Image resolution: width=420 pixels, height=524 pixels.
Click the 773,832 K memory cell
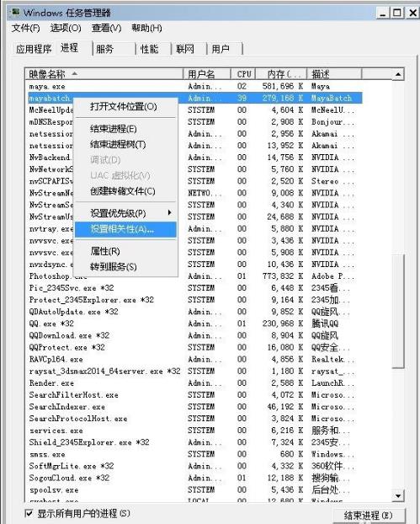283,276
